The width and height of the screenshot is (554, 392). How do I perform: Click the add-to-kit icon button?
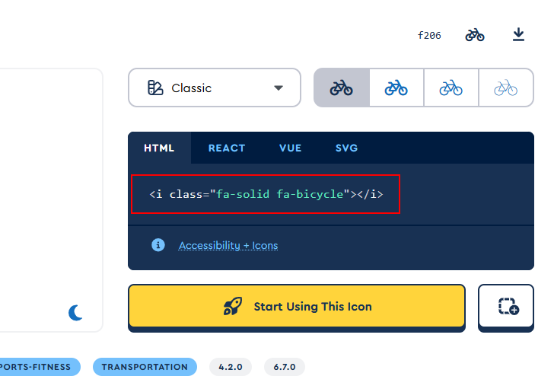coord(508,307)
